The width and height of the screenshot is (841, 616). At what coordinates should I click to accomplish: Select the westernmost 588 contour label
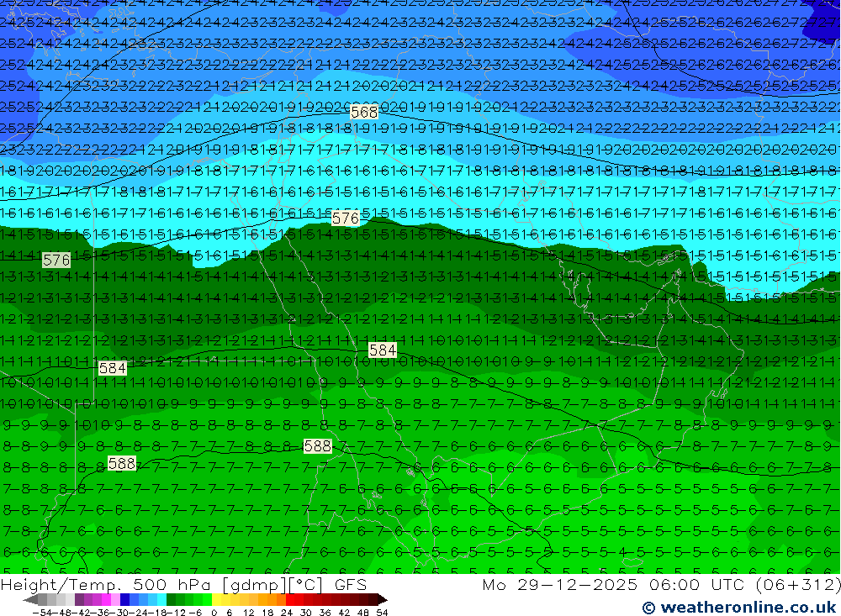(x=122, y=463)
